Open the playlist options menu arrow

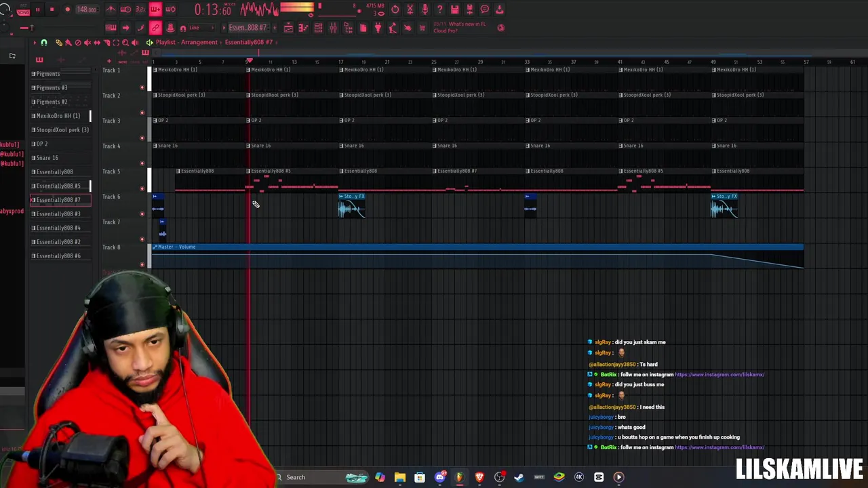35,43
